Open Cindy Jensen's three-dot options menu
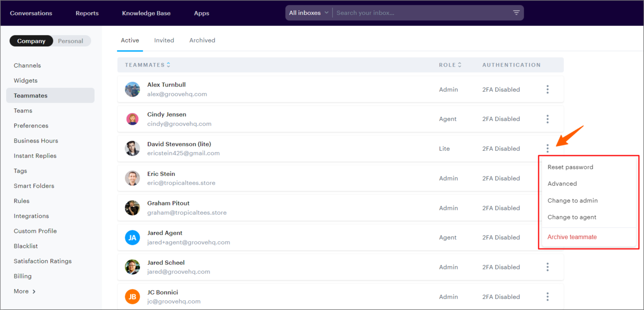Screen dimensions: 644x310 point(547,119)
